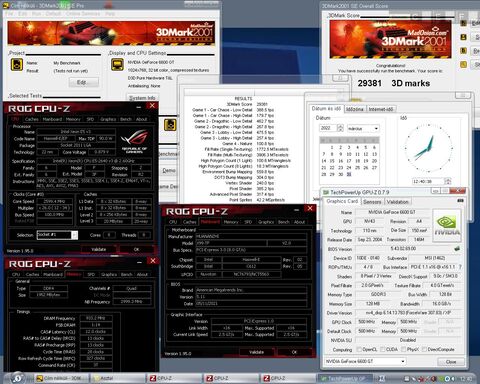Screen dimensions: 480x384
Task: Open SPD tab in the CPU-Z processor window
Action: pyautogui.click(x=90, y=119)
